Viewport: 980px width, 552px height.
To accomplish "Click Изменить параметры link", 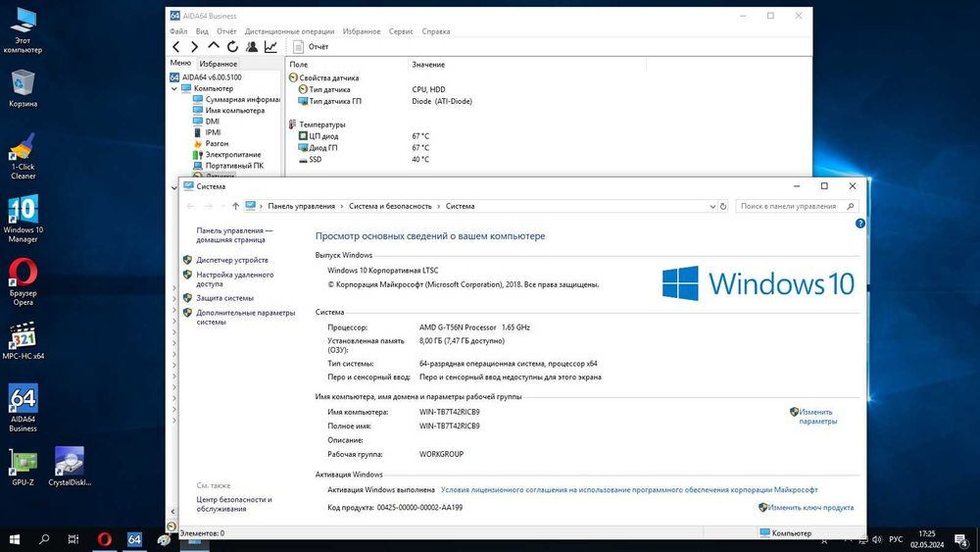I will coord(817,417).
